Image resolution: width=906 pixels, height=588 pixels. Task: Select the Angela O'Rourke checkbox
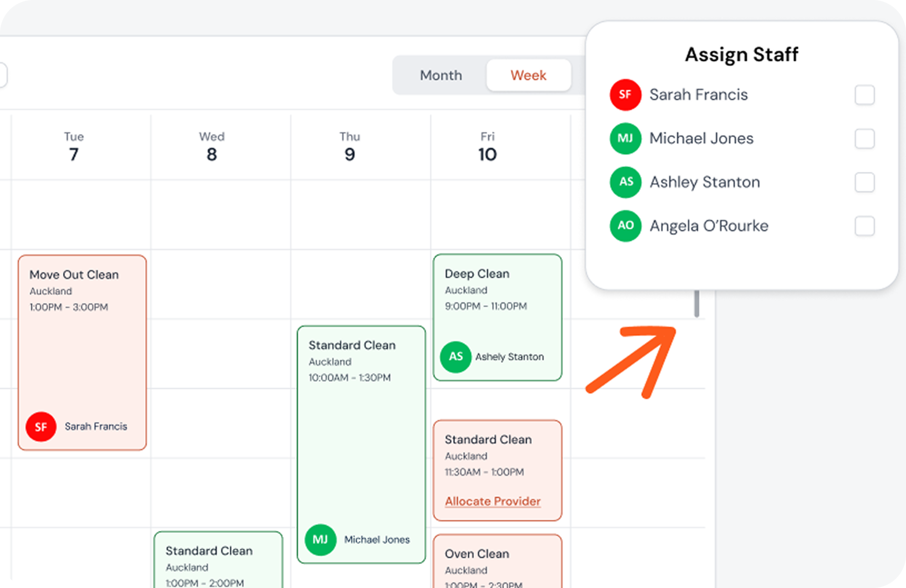(864, 226)
